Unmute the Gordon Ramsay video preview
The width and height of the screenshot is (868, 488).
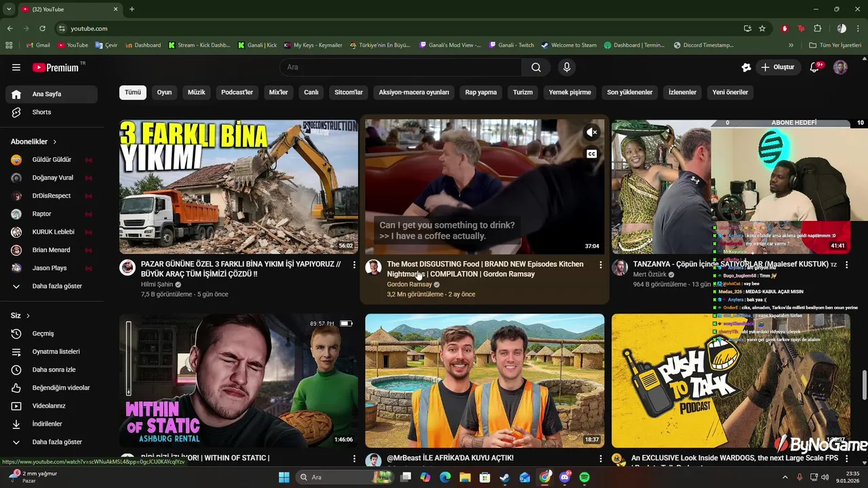pos(592,132)
